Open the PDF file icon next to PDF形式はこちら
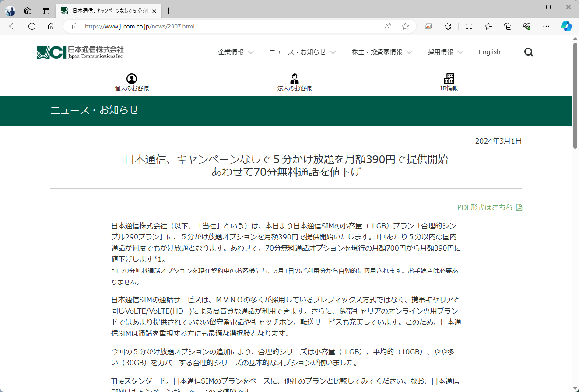The width and height of the screenshot is (579, 392). (519, 207)
